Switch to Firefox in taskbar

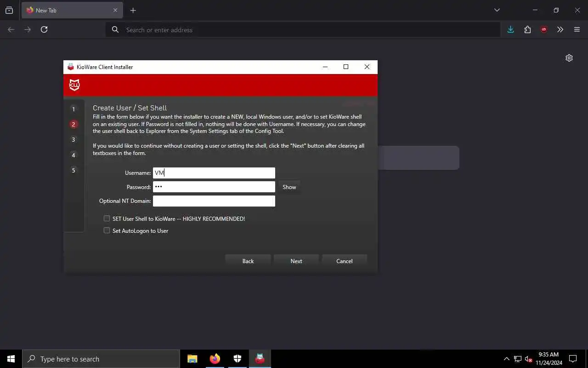[x=215, y=359]
